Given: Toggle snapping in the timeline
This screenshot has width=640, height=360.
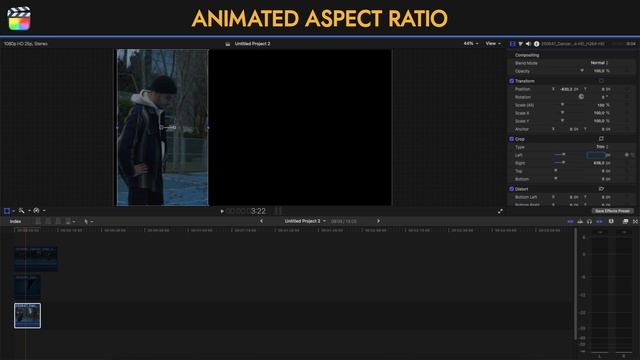Looking at the screenshot, I should coord(600,221).
